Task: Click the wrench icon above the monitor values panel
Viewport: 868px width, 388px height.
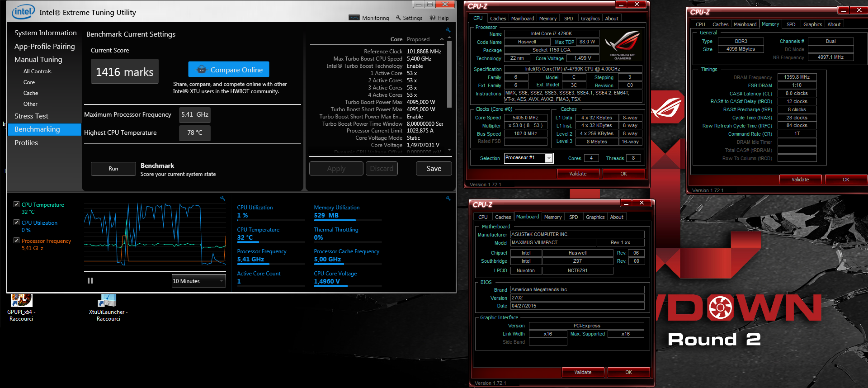Action: coord(448,198)
